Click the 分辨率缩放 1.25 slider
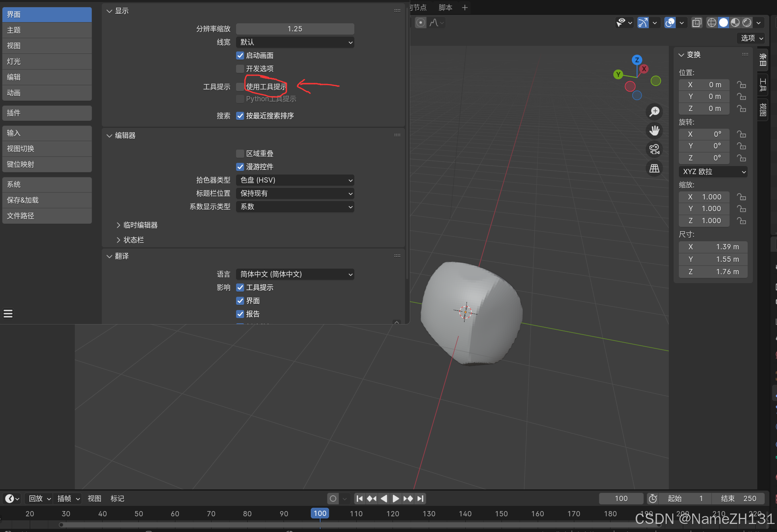 [x=295, y=29]
